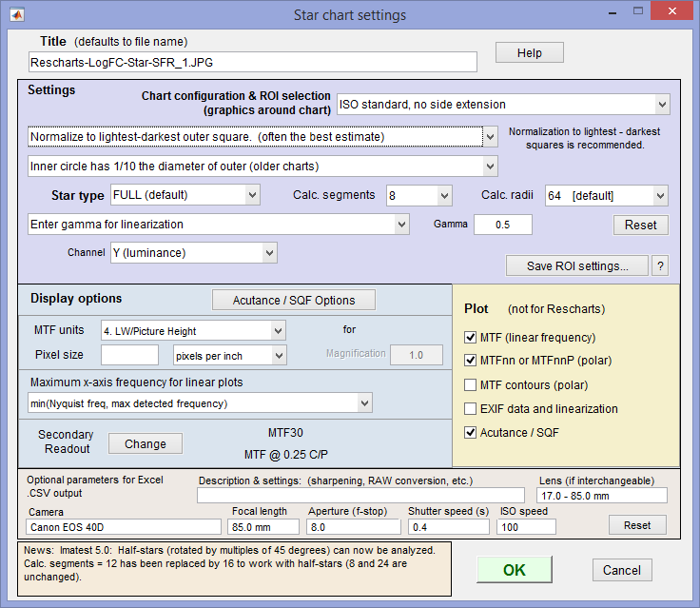The height and width of the screenshot is (608, 700).
Task: Toggle Acutance / SQF checkbox
Action: [x=470, y=432]
